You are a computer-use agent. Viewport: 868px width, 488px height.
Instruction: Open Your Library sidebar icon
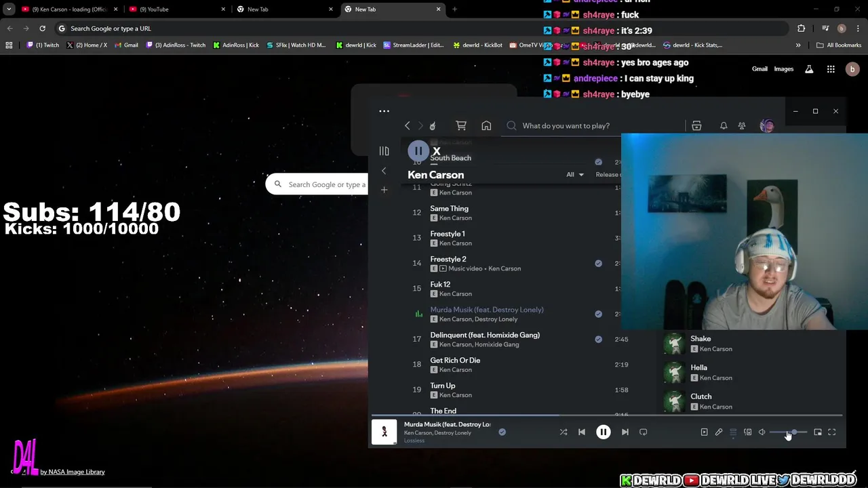pos(384,151)
